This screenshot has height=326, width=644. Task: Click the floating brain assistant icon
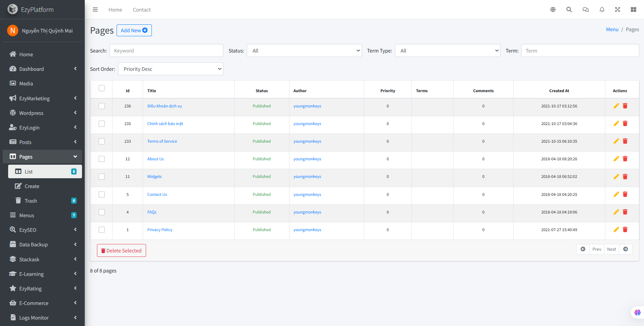click(638, 312)
